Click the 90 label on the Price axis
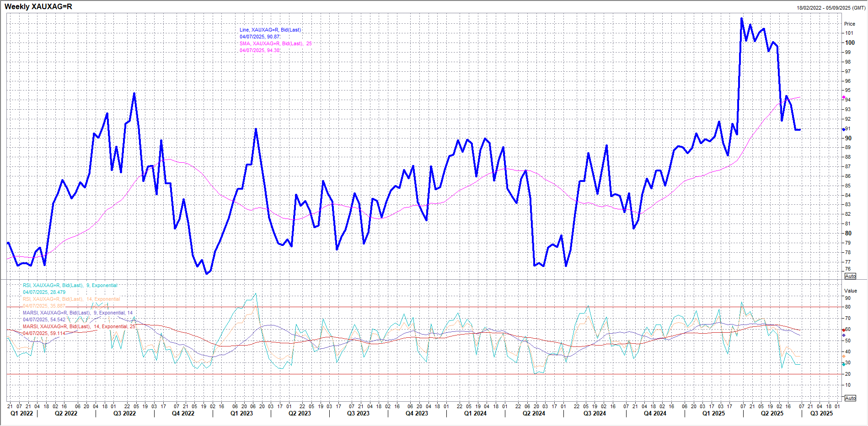Image resolution: width=868 pixels, height=426 pixels. pos(848,138)
